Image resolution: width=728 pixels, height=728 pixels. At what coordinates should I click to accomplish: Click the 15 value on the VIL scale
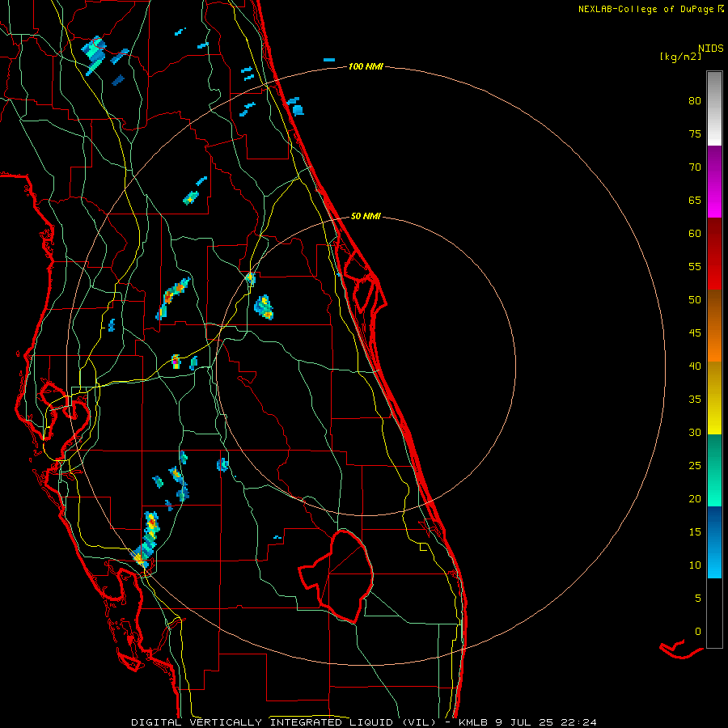tap(695, 532)
